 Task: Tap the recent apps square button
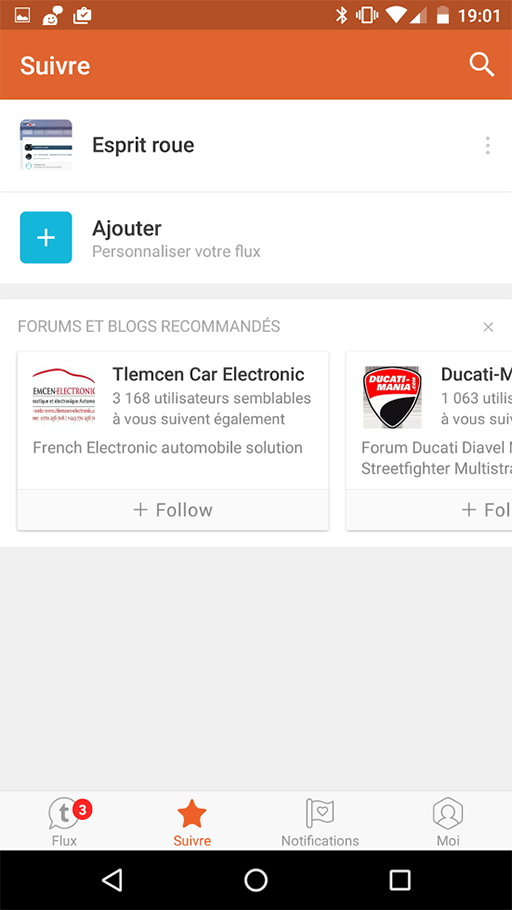point(400,880)
